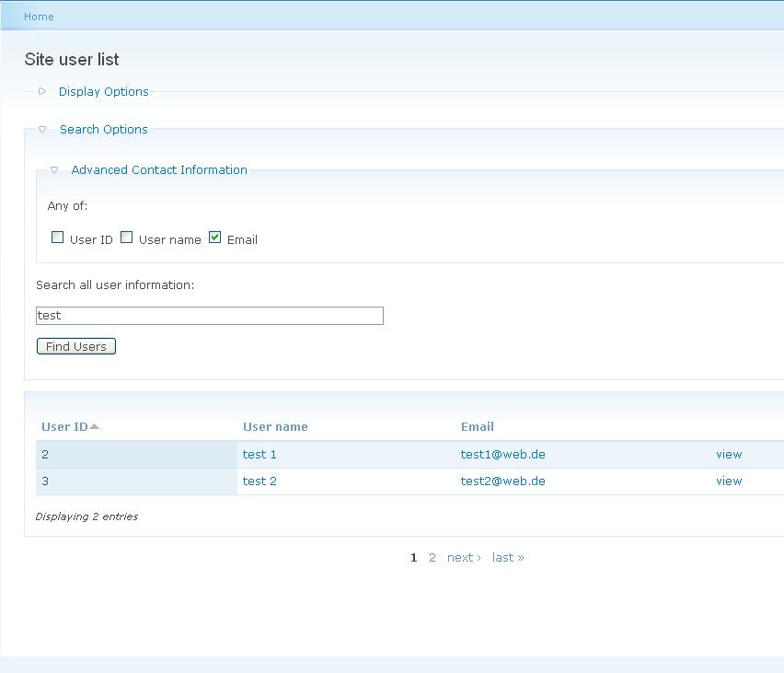
Task: Click the ascending sort arrow beside User ID
Action: tap(95, 426)
